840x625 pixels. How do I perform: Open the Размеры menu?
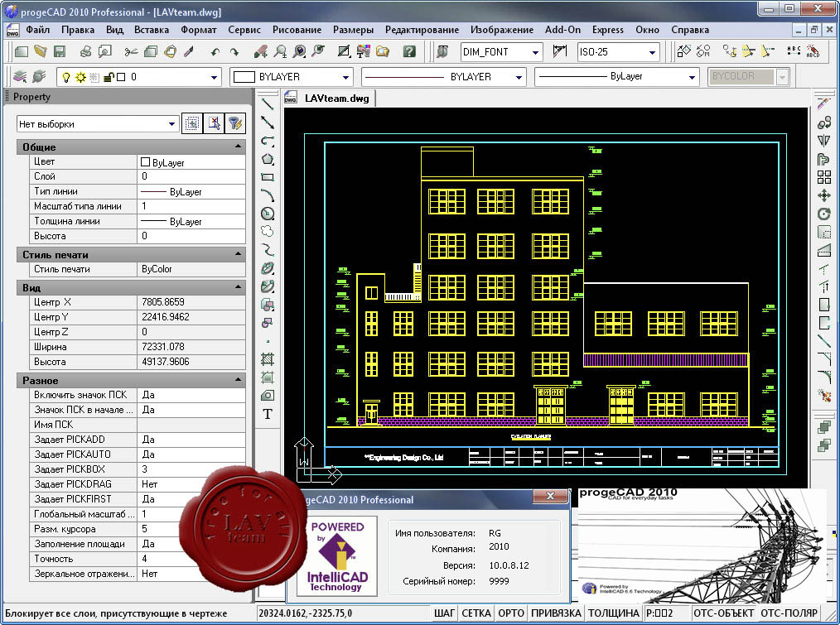coord(353,30)
